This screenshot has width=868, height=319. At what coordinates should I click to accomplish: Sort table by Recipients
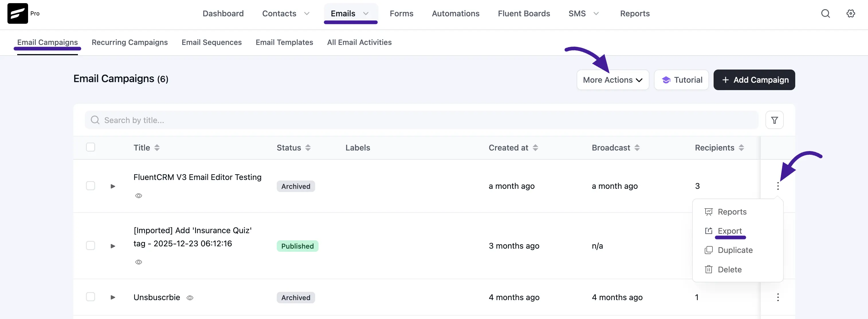(x=741, y=147)
